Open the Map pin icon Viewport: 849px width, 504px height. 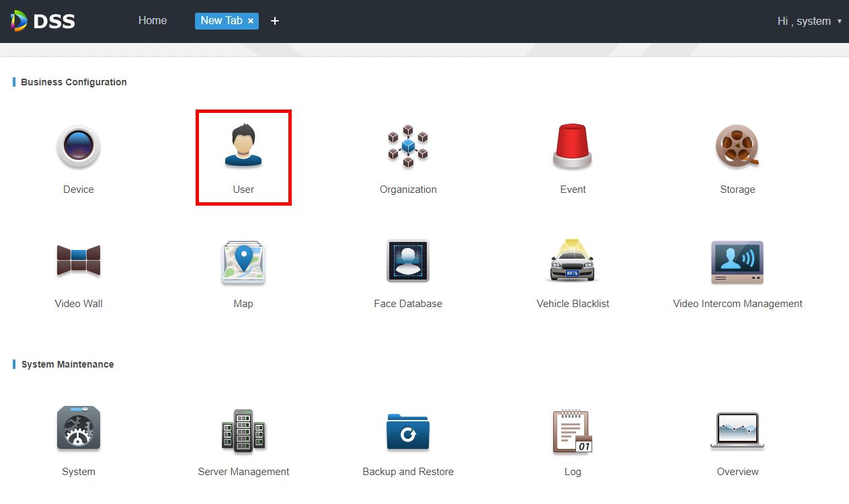pos(243,262)
